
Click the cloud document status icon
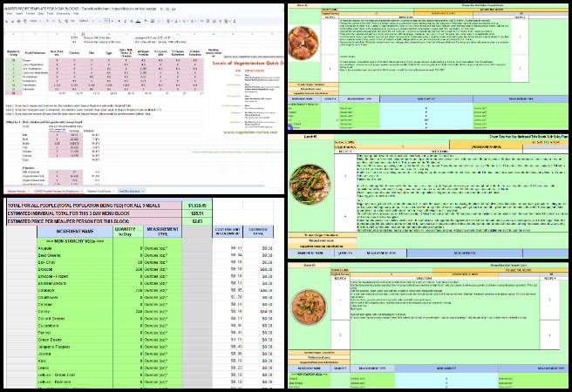click(x=174, y=9)
